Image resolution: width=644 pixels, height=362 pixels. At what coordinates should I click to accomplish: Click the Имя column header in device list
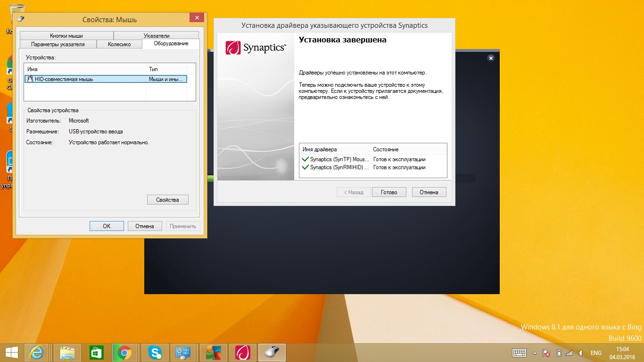85,69
